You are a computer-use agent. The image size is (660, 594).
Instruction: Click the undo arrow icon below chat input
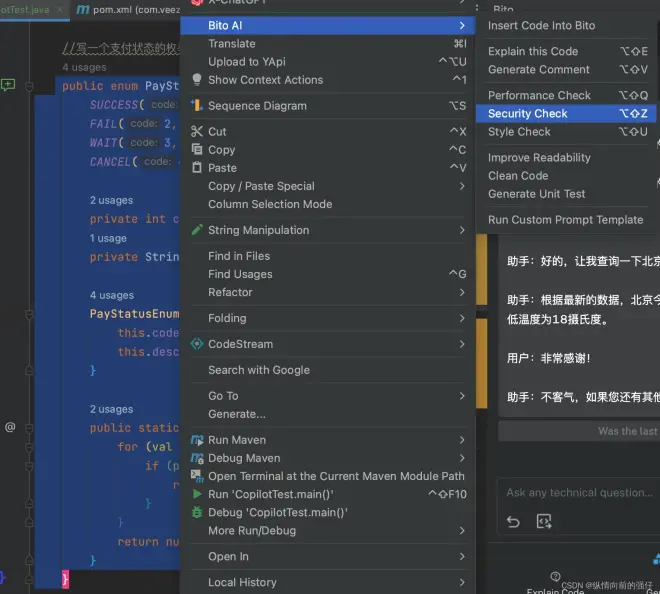[x=513, y=521]
